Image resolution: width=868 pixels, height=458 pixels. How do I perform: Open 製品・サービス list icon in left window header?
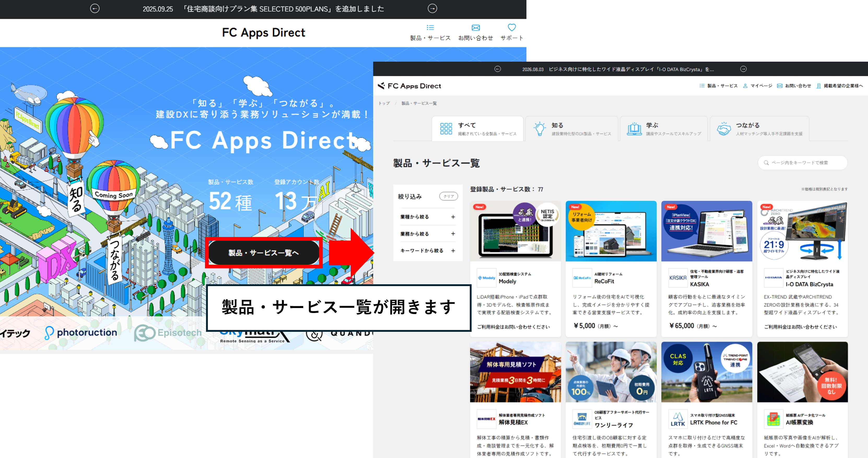pos(430,28)
